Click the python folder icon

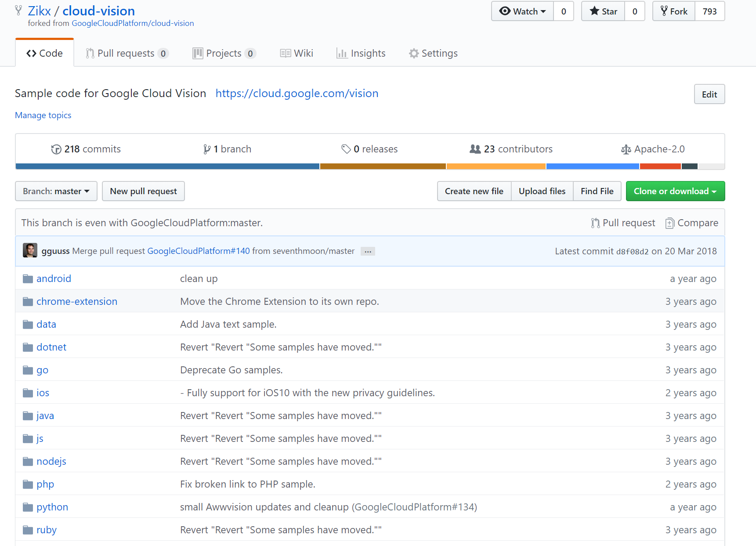click(28, 507)
